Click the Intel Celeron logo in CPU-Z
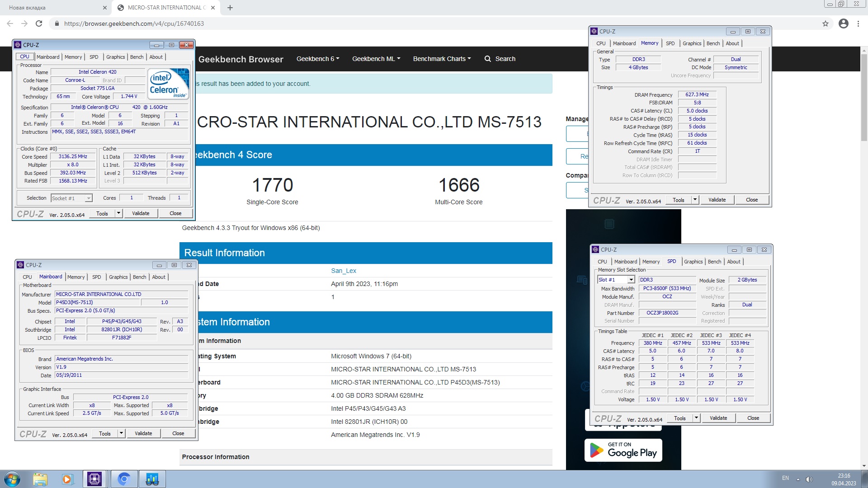 tap(169, 84)
